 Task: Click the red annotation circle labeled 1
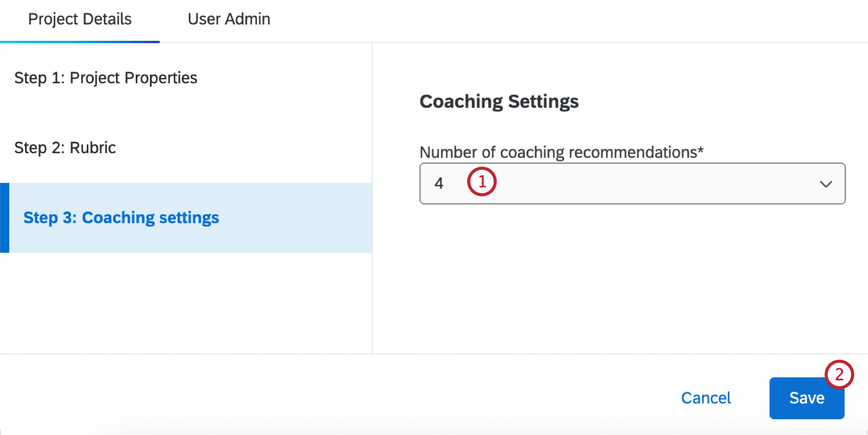click(x=482, y=181)
